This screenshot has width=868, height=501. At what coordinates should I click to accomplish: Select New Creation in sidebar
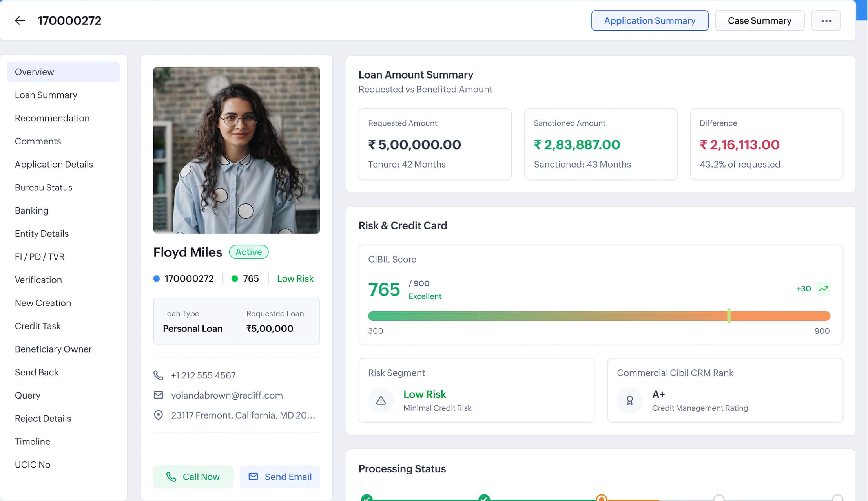tap(64, 303)
